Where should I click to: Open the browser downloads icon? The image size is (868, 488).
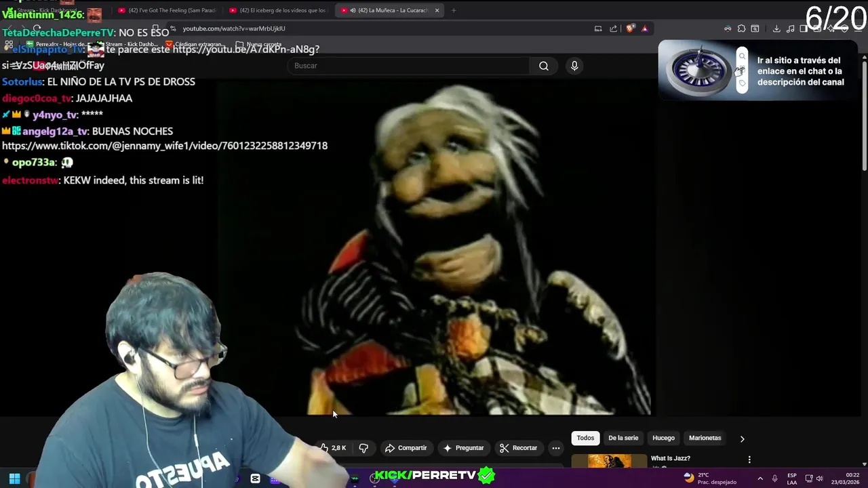[776, 28]
